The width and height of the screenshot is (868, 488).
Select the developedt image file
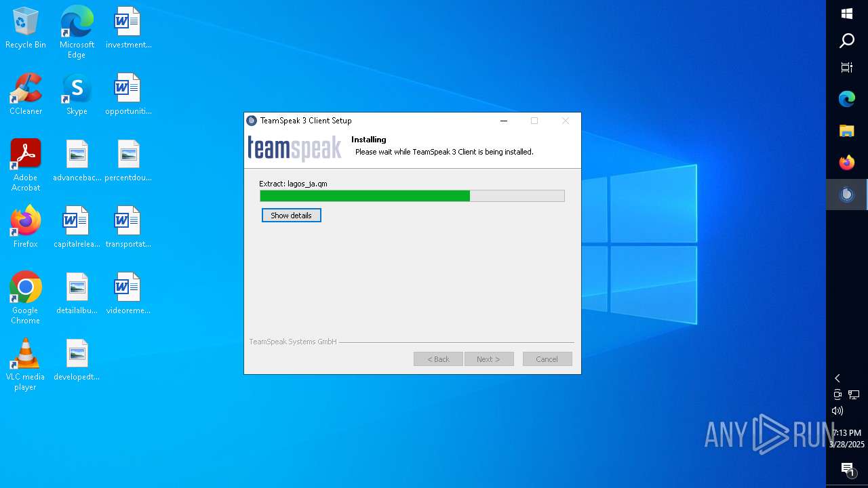77,361
